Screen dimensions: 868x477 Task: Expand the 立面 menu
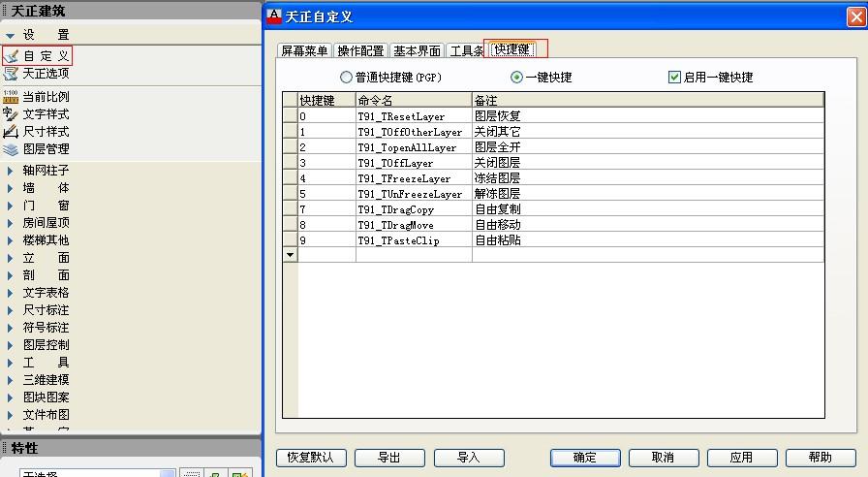(10, 258)
